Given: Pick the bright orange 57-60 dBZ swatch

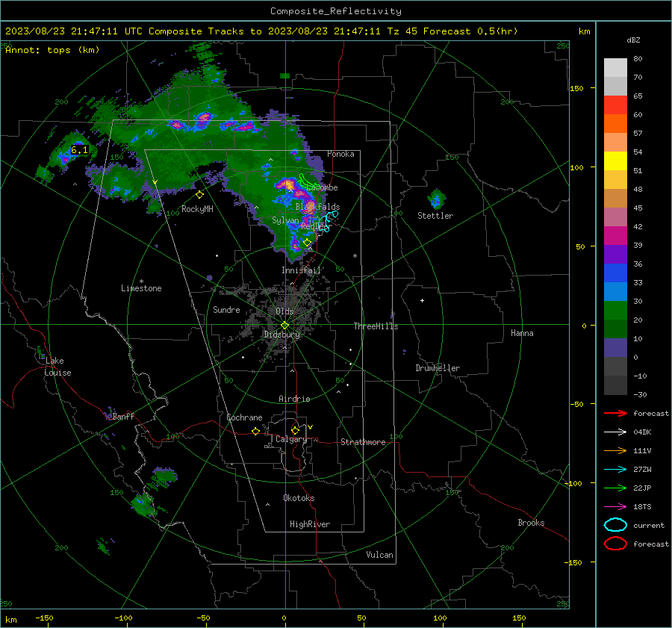Looking at the screenshot, I should click(615, 124).
